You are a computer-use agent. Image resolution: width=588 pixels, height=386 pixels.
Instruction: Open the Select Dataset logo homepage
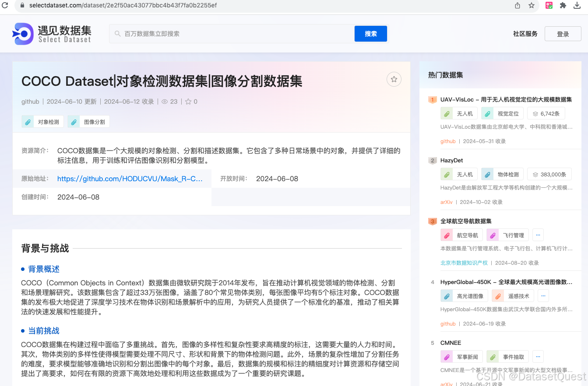(52, 34)
